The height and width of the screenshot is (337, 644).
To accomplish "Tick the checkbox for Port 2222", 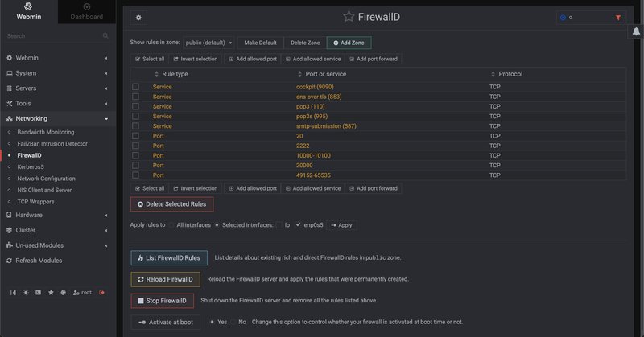I will click(135, 146).
